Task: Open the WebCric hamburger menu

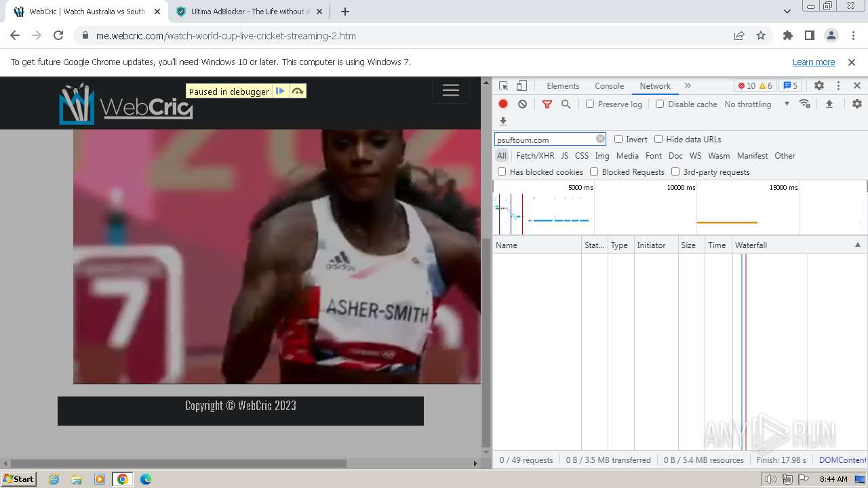Action: (x=451, y=91)
